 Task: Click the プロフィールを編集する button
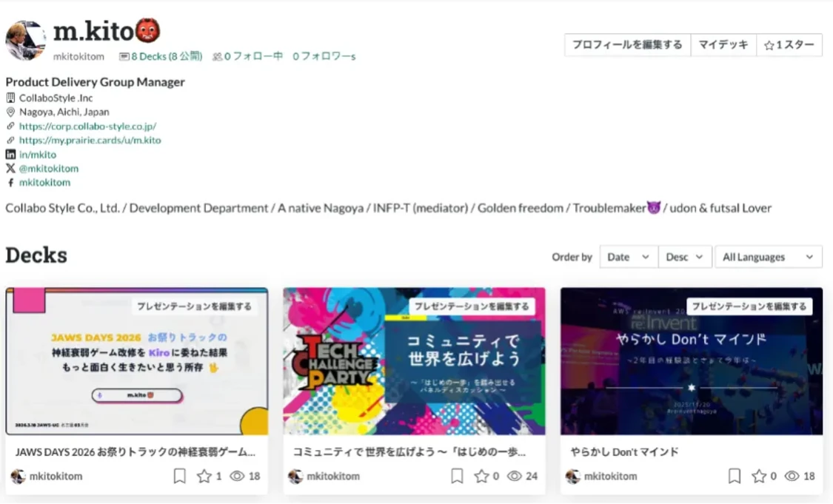tap(627, 44)
